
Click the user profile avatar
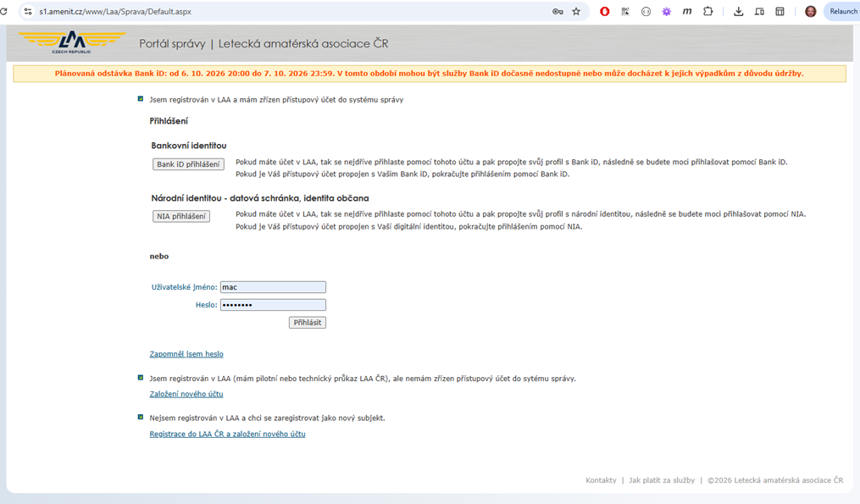(810, 12)
